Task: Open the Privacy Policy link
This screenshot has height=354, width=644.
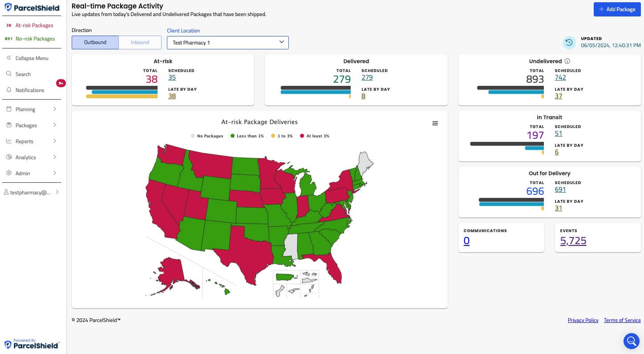Action: click(583, 320)
